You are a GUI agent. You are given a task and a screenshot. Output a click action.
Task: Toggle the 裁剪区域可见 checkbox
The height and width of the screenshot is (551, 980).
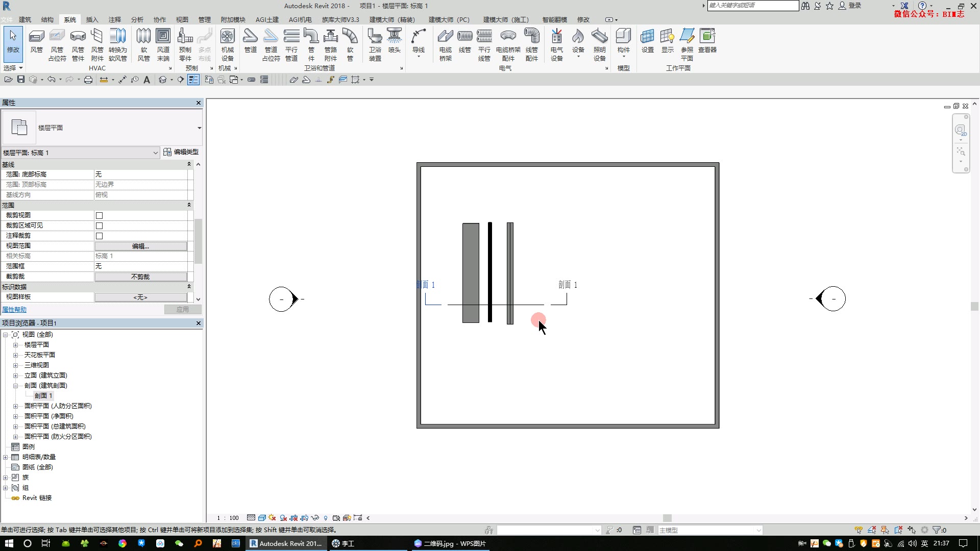coord(100,226)
